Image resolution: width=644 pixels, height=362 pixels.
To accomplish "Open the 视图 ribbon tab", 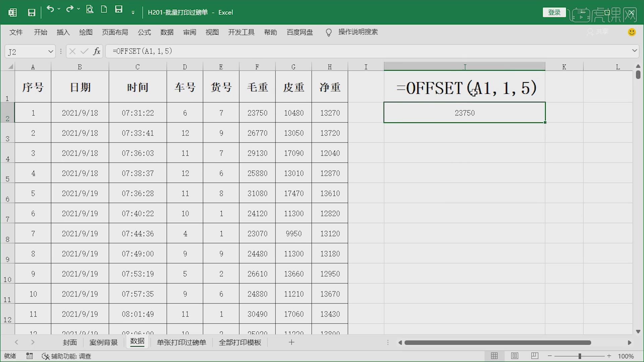I will [x=212, y=32].
